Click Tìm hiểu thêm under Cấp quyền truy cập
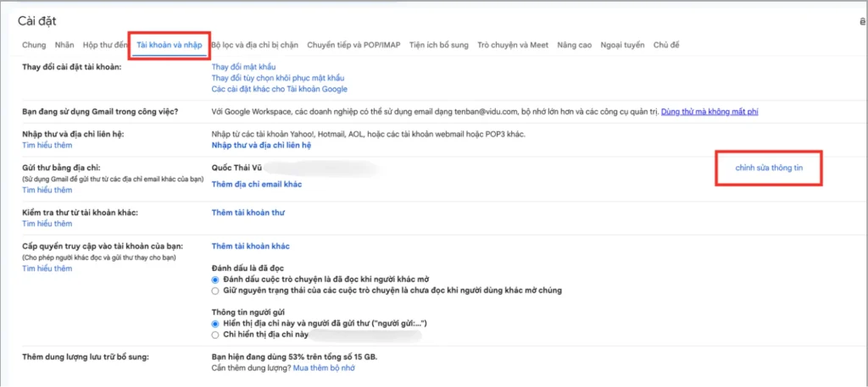868x387 pixels. point(47,268)
